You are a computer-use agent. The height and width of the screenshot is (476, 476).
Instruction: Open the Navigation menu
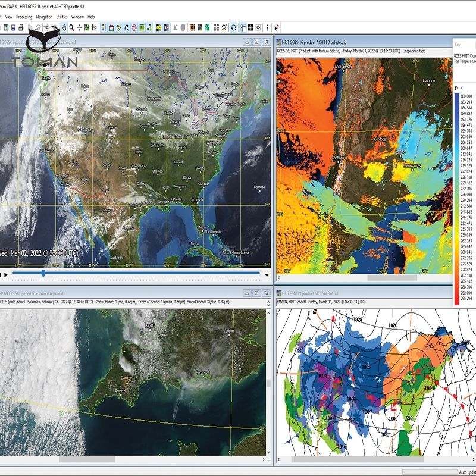click(x=44, y=17)
